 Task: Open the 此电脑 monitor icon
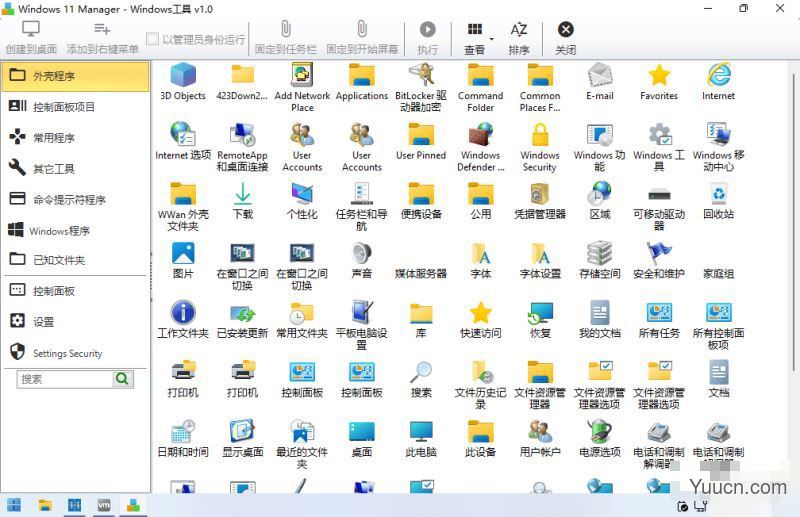point(421,438)
